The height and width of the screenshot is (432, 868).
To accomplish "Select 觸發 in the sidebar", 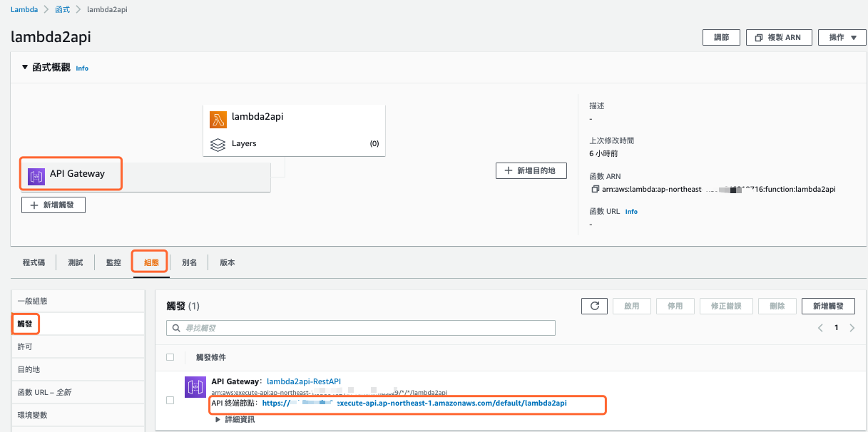I will (78, 324).
